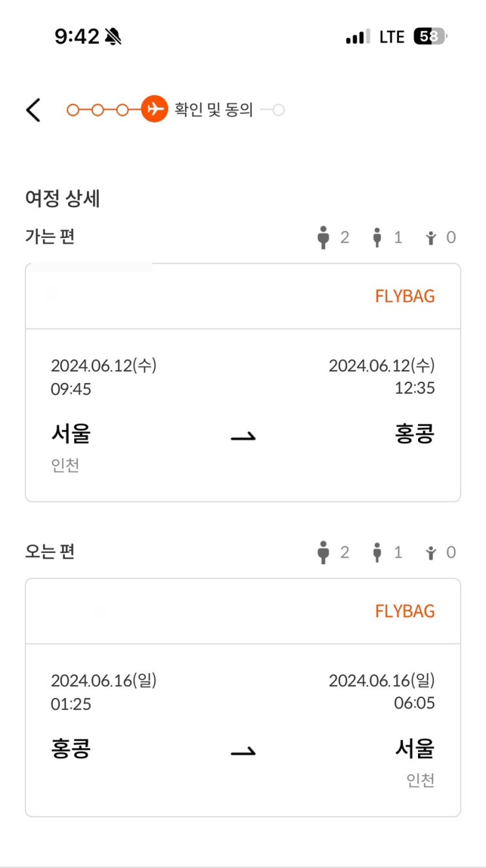486x868 pixels.
Task: Tap the final gray step circle
Action: 279,110
